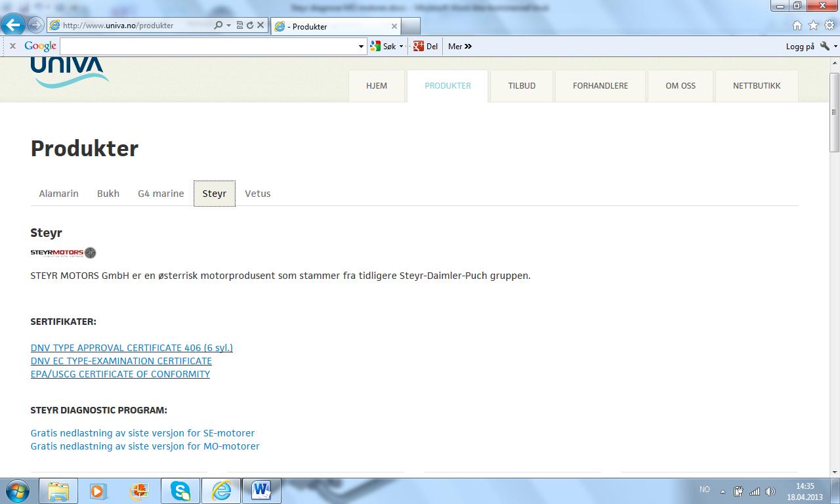The height and width of the screenshot is (504, 840).
Task: Select the '- Produkter' browser tab
Action: 335,26
